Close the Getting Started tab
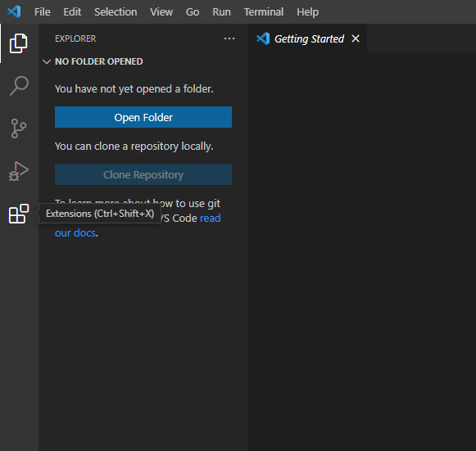 click(356, 38)
